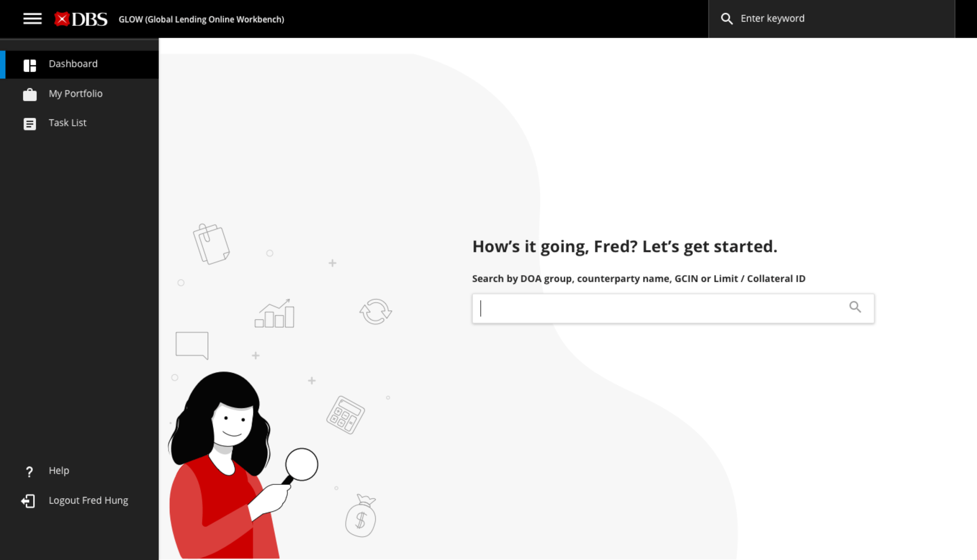Click the DBS logo
The height and width of the screenshot is (560, 977).
click(x=81, y=19)
